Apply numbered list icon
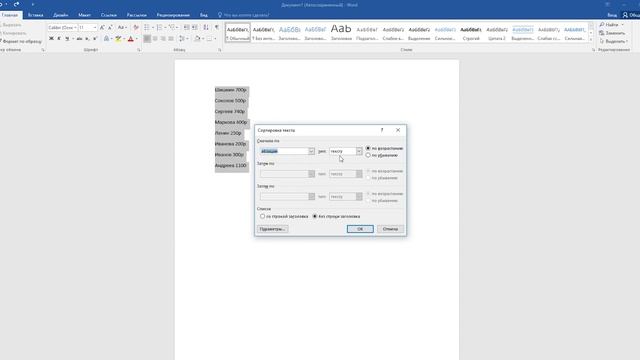The height and width of the screenshot is (360, 640). pyautogui.click(x=160, y=27)
